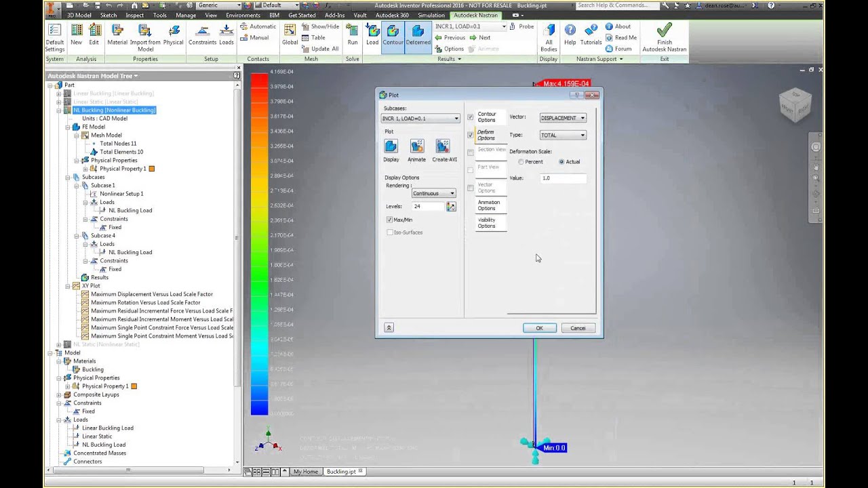Click the Global mesh icon

[x=290, y=35]
